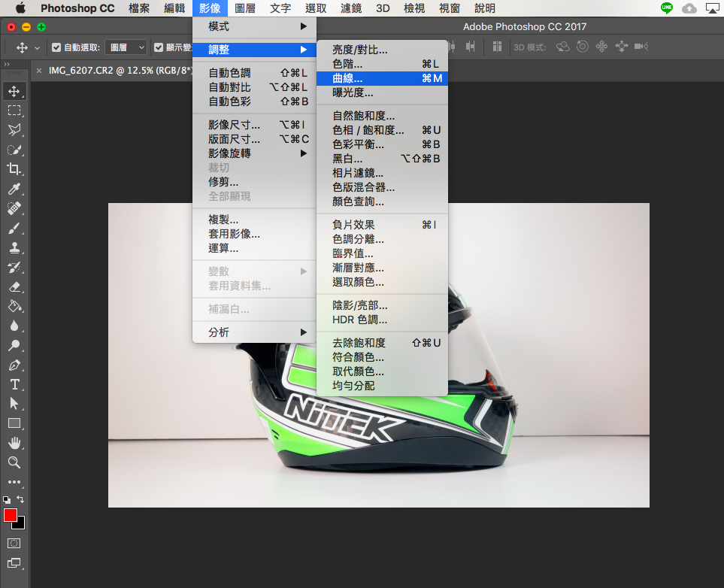This screenshot has width=724, height=588.
Task: Open the 影像 menu in menu bar
Action: pyautogui.click(x=210, y=8)
